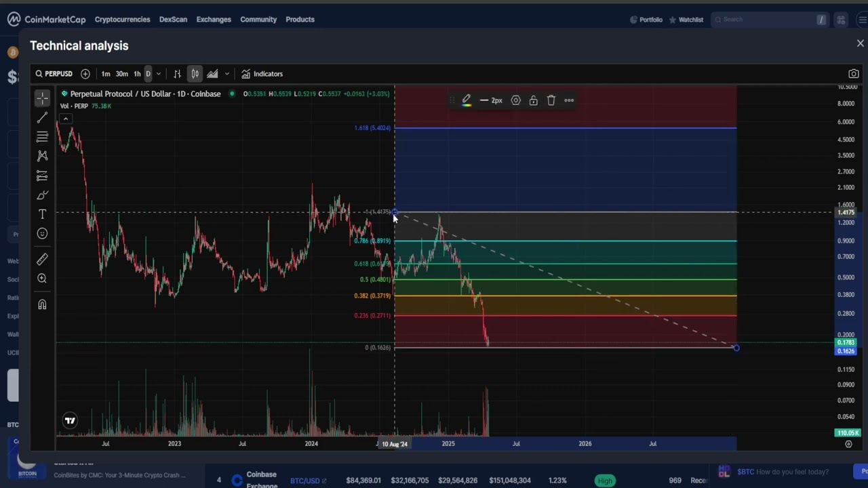Click the 0.236 Fibonacci level label
868x488 pixels.
click(x=372, y=316)
